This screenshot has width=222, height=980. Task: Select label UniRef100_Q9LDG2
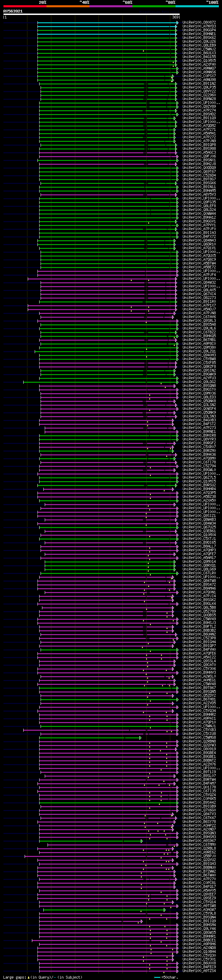[199, 382]
